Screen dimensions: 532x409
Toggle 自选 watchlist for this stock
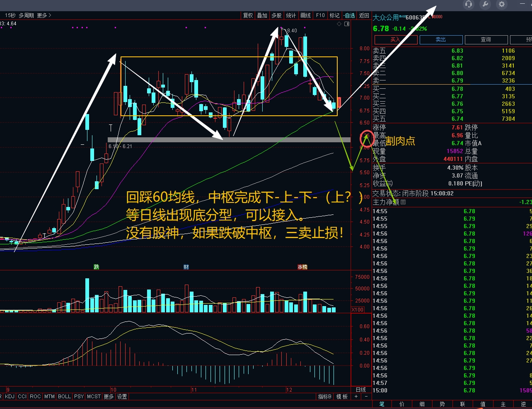[350, 15]
